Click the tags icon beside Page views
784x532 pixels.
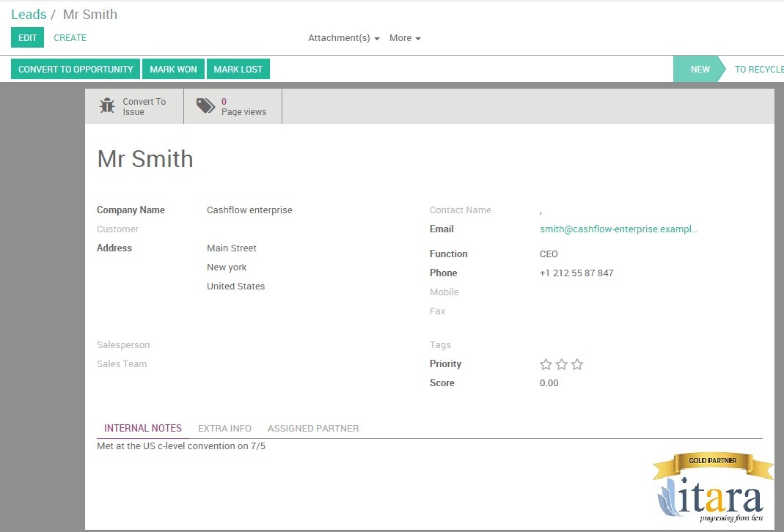click(205, 106)
